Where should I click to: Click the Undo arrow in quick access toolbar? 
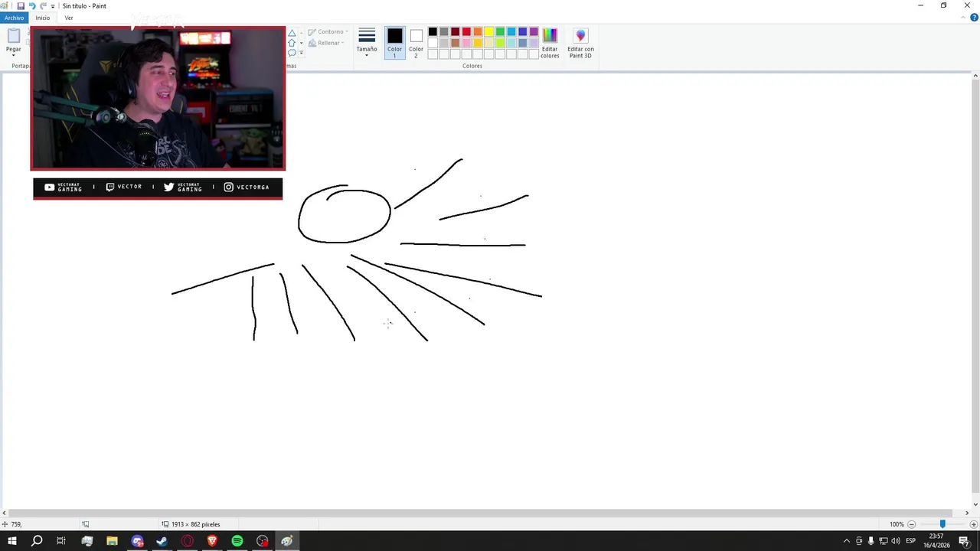tap(32, 5)
